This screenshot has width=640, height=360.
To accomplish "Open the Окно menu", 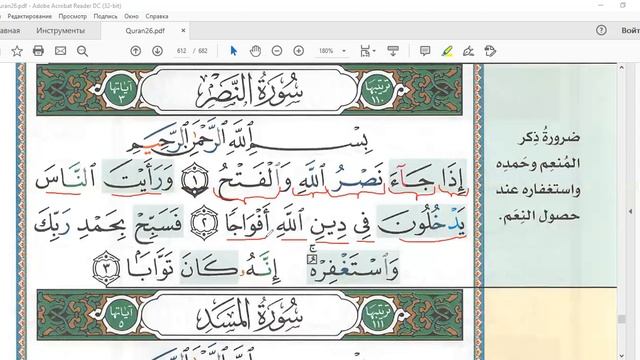I will 131,16.
